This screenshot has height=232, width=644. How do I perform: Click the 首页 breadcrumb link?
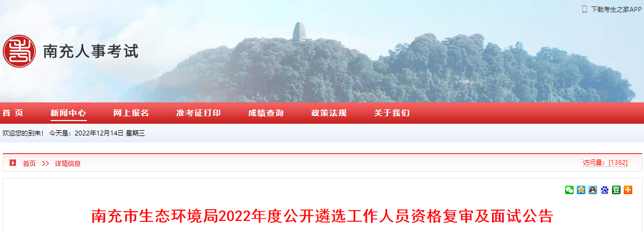(x=29, y=164)
